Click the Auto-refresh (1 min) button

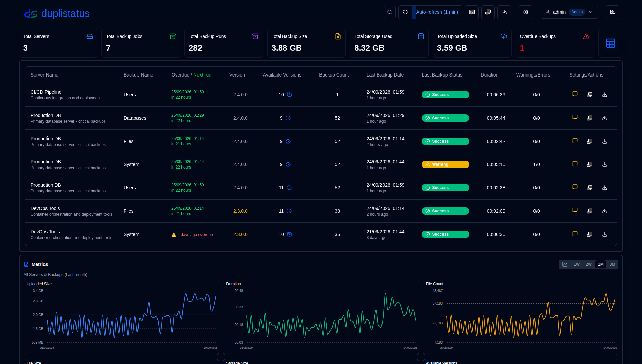pyautogui.click(x=437, y=12)
